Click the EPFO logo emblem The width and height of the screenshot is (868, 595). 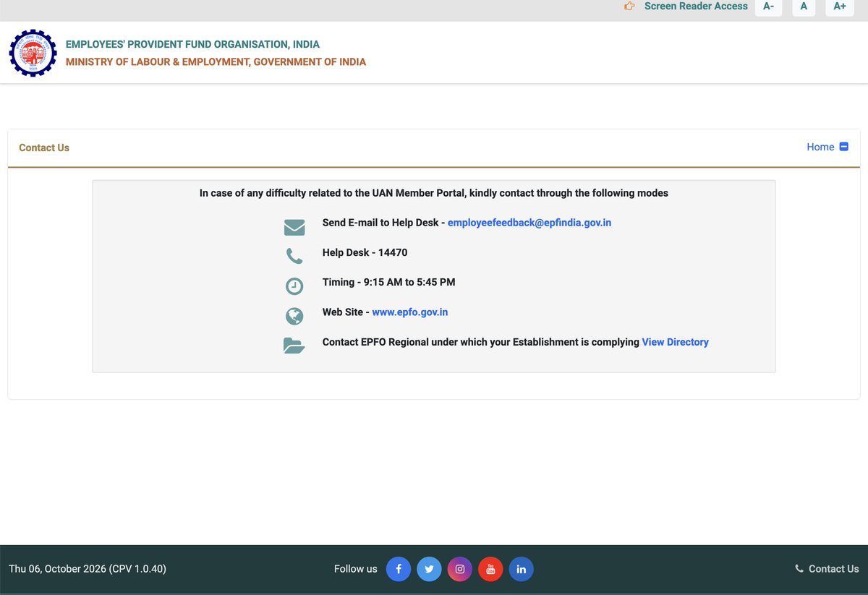coord(33,53)
